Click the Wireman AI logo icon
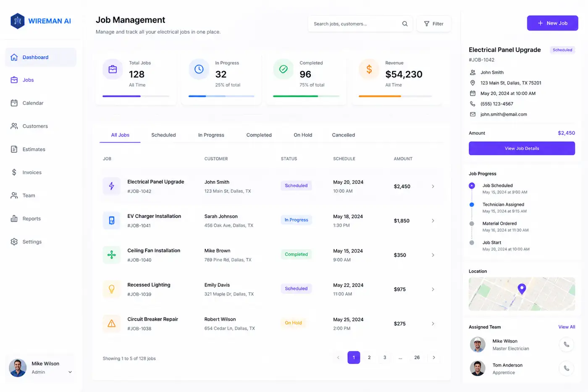 tap(18, 21)
